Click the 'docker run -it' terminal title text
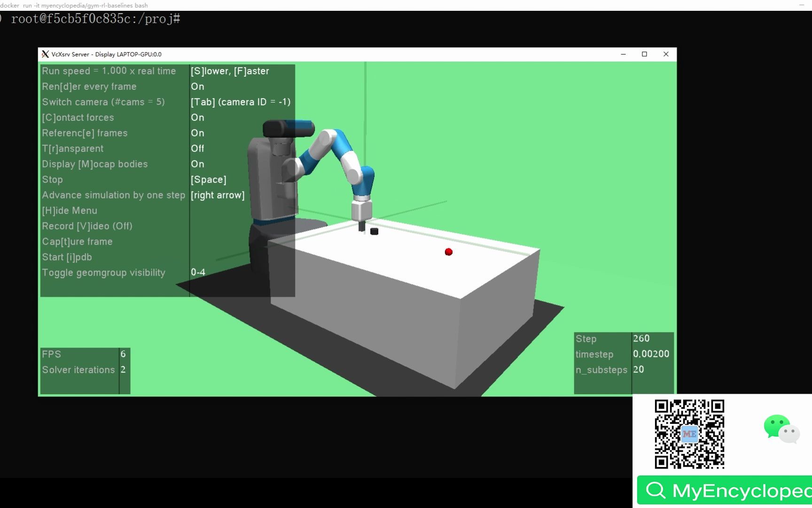Viewport: 812px width, 508px height. click(74, 5)
